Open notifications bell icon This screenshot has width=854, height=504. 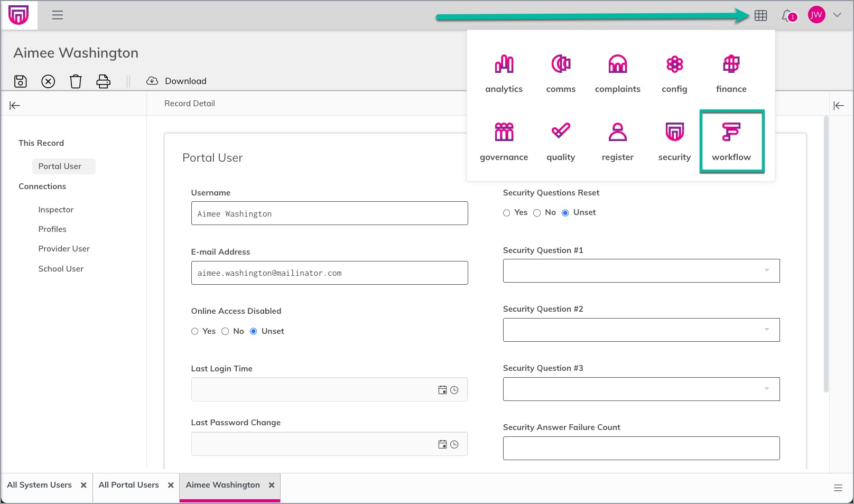788,16
